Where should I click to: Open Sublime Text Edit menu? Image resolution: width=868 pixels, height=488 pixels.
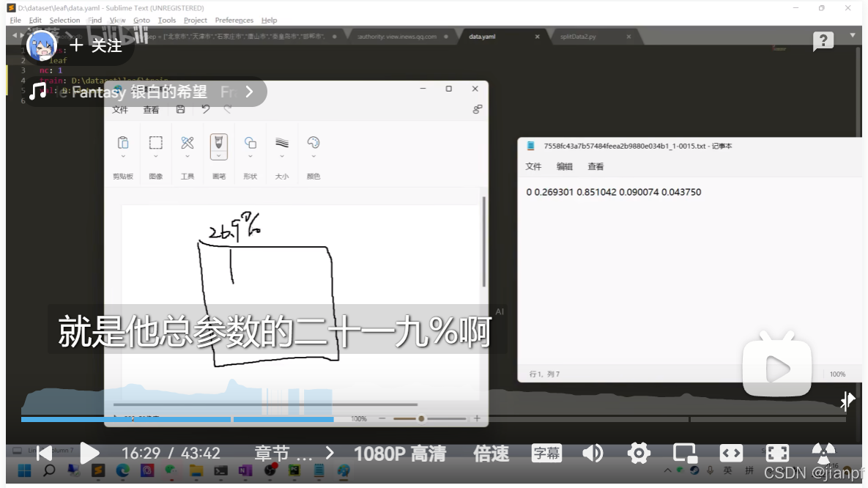(x=35, y=20)
